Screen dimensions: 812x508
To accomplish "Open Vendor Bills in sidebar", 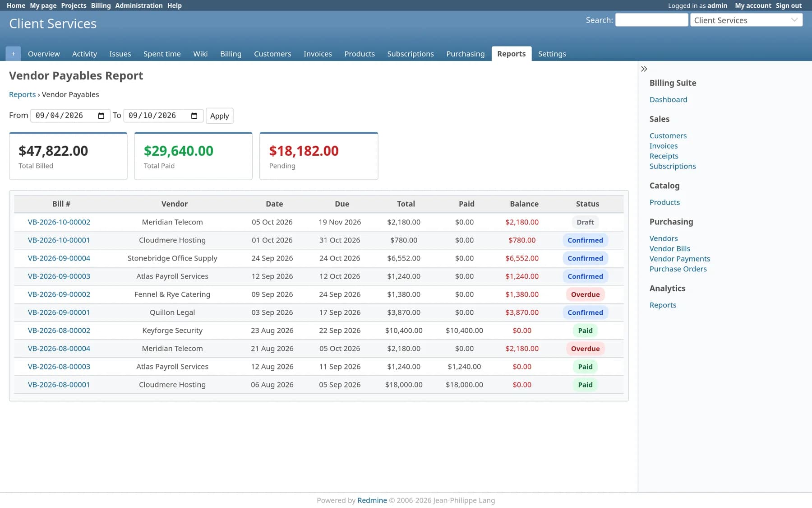I will click(x=669, y=248).
